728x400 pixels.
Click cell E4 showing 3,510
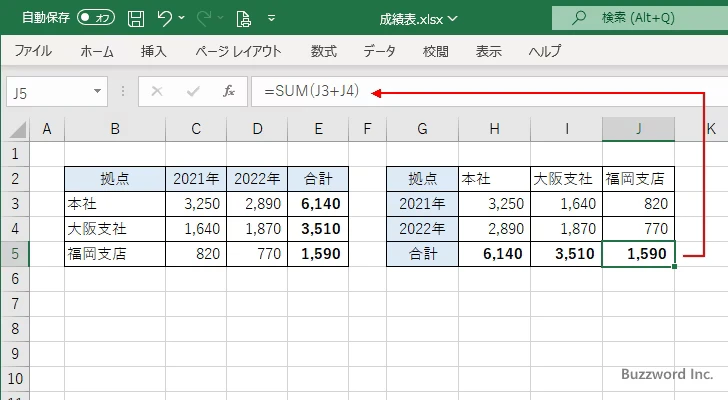pyautogui.click(x=318, y=229)
